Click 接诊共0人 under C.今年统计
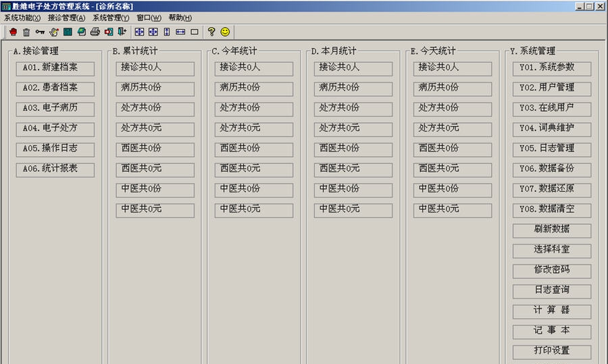The height and width of the screenshot is (364, 608). point(253,69)
